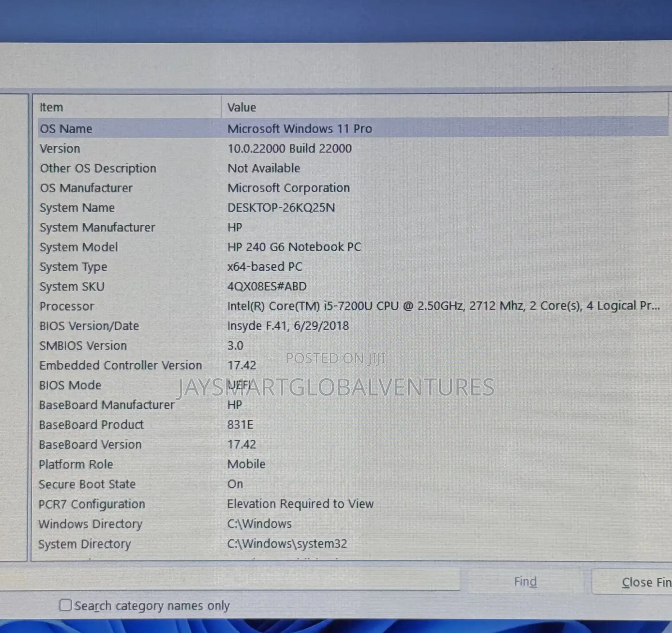
Task: Select the OS Manufacturer row
Action: 353,188
